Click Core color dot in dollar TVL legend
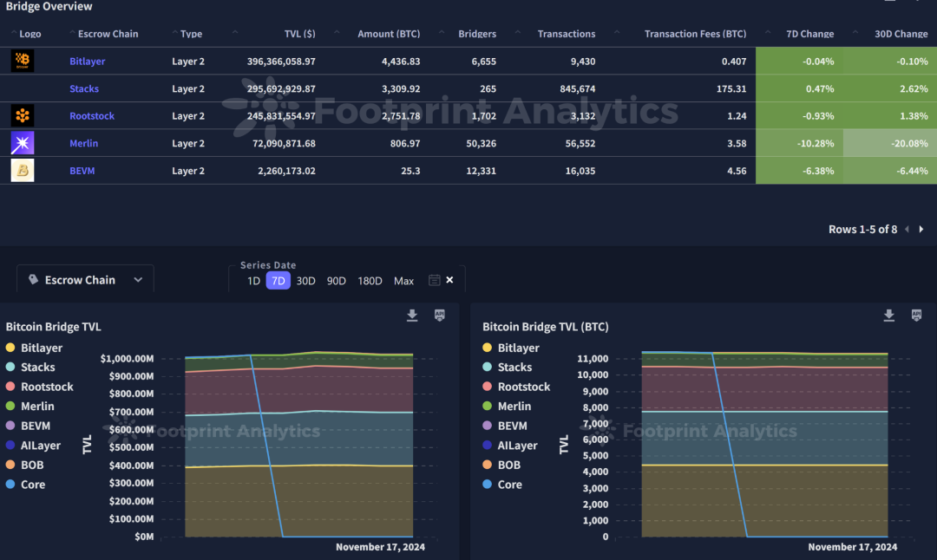Viewport: 937px width, 560px height. click(x=10, y=485)
